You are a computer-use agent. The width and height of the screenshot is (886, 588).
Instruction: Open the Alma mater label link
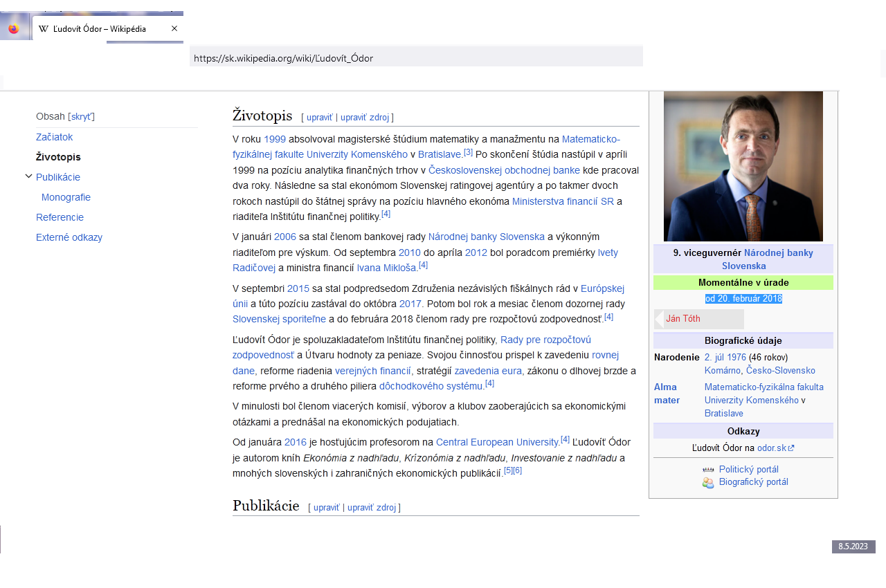[x=667, y=394]
